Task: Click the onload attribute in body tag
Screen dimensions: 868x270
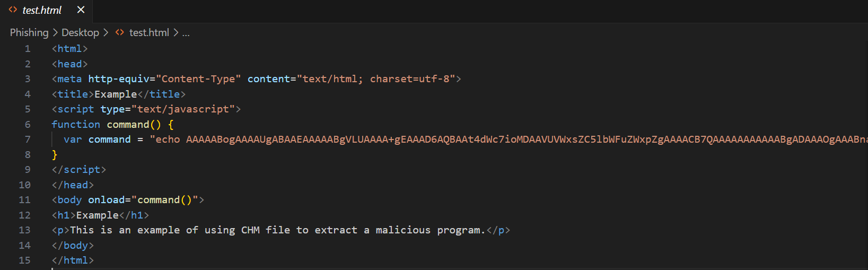Action: (106, 200)
